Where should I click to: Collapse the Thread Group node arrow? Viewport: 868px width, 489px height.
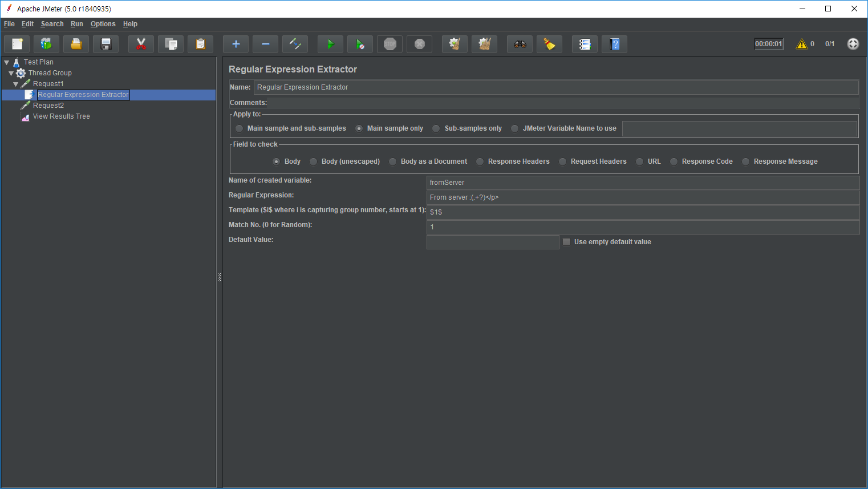pos(11,73)
